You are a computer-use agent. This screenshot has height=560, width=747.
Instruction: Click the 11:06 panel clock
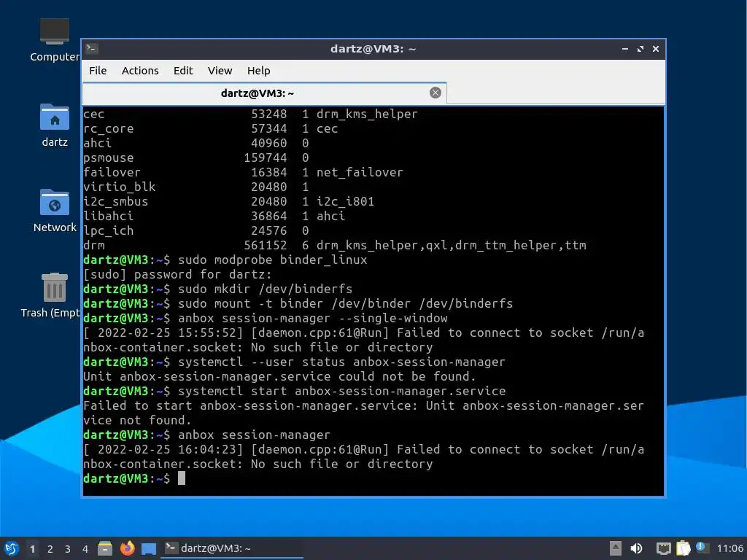click(x=730, y=548)
